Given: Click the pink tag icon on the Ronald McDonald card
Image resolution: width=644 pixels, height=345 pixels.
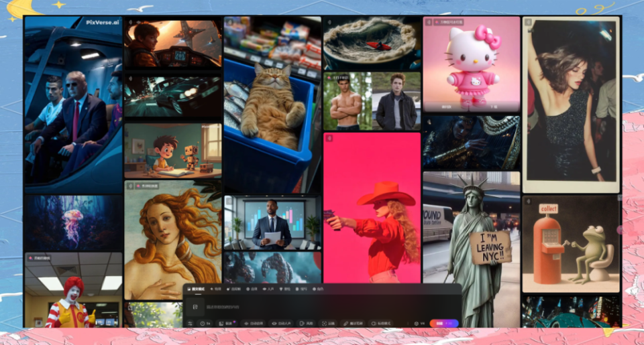Looking at the screenshot, I should pos(30,258).
